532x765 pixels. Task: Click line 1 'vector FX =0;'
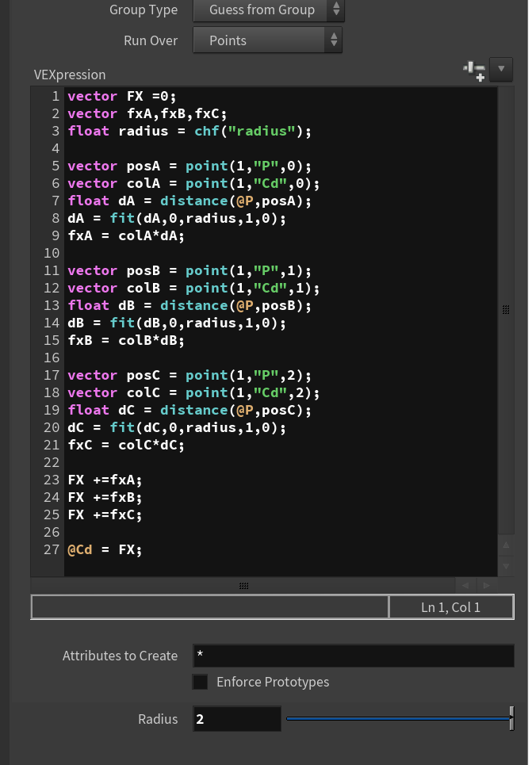coord(122,96)
